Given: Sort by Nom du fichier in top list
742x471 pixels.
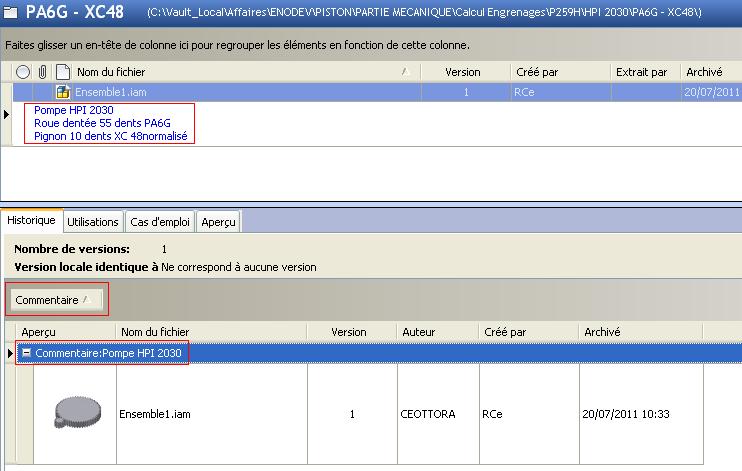Looking at the screenshot, I should 246,72.
